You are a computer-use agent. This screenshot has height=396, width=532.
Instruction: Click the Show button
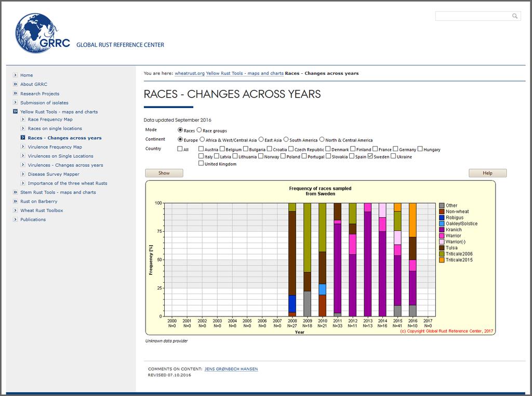click(x=164, y=173)
